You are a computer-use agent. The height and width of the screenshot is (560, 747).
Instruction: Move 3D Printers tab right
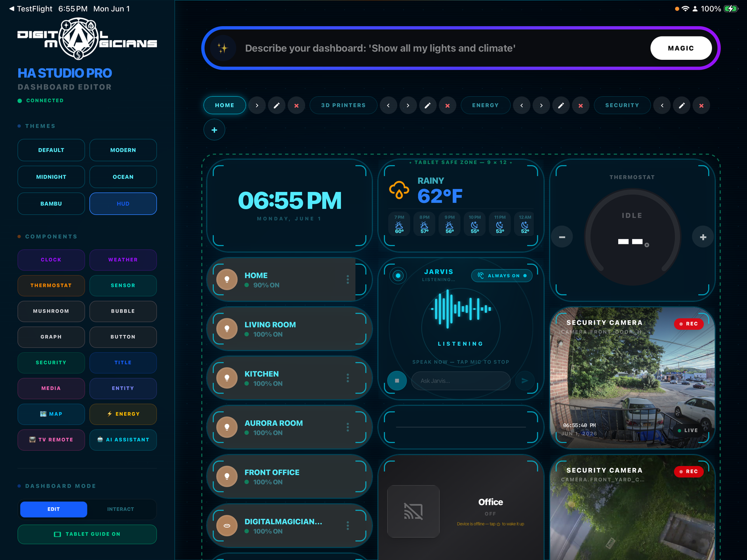408,106
